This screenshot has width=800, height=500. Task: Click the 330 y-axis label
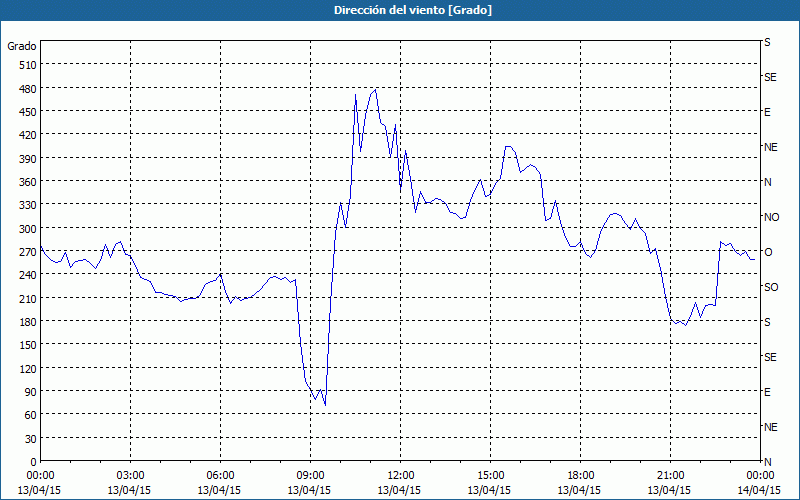pos(28,205)
